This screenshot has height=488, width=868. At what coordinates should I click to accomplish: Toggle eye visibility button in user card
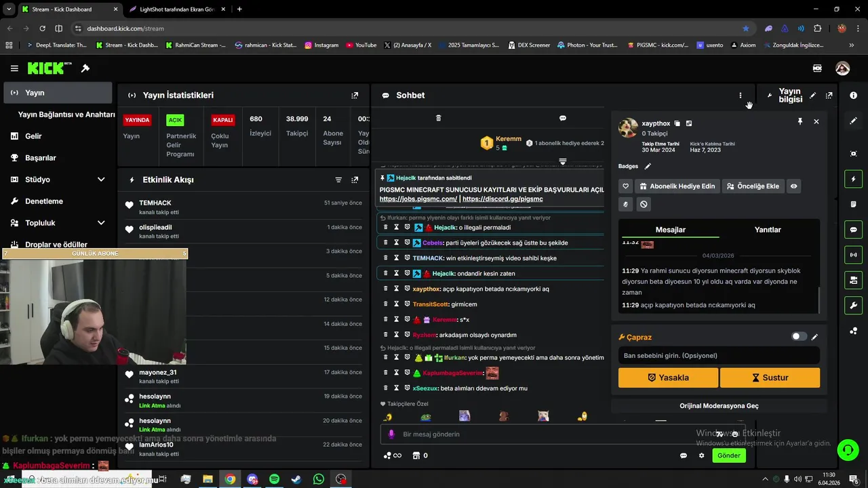click(x=793, y=186)
